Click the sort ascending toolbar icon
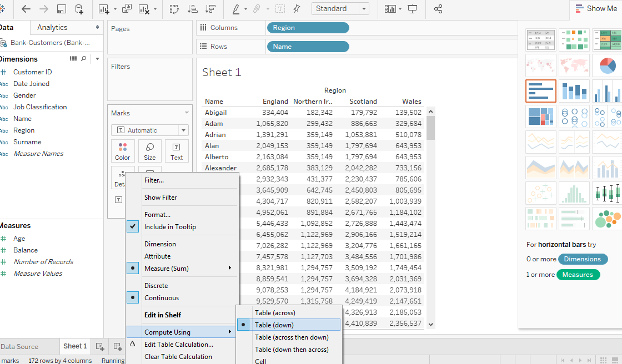622x364 pixels. (x=192, y=9)
